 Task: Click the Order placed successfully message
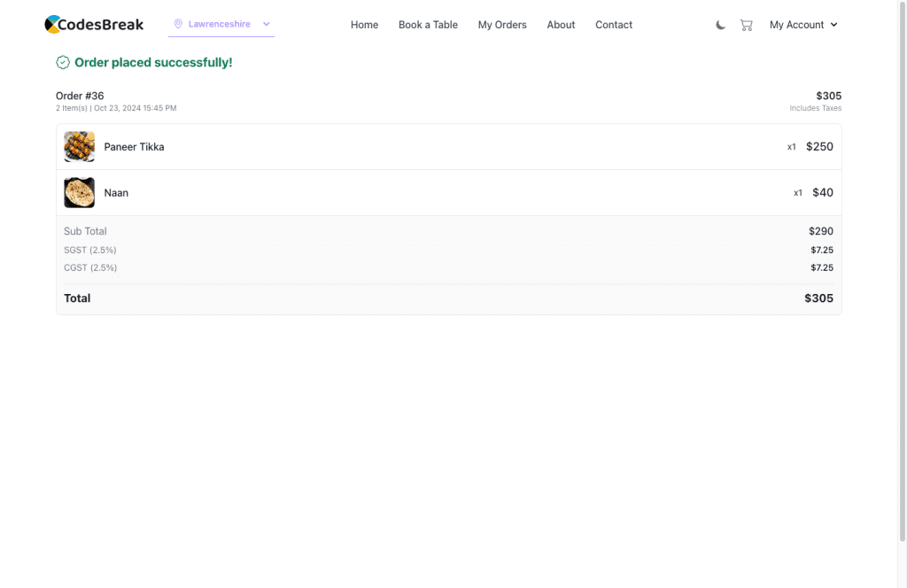pos(153,63)
